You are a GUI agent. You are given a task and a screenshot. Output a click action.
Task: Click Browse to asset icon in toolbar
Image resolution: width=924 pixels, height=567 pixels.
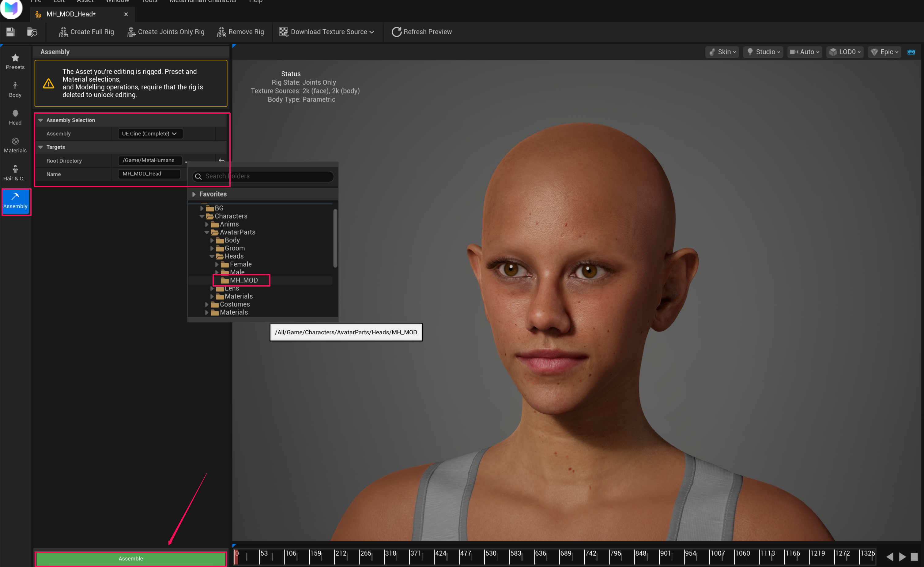click(32, 32)
